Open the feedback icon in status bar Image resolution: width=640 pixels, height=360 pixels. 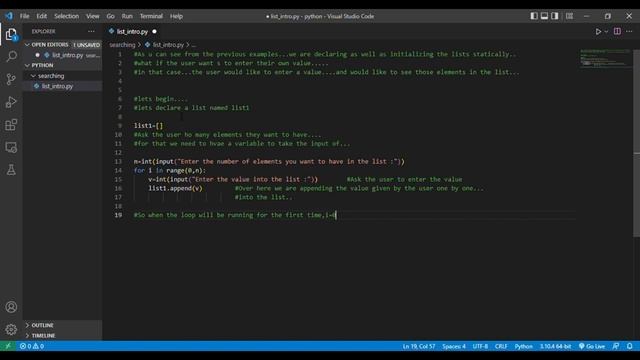(616, 346)
